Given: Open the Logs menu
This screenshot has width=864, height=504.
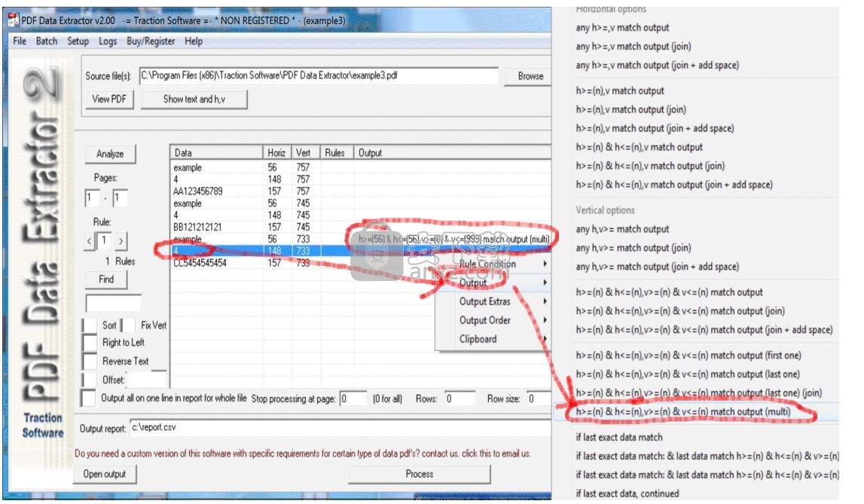Looking at the screenshot, I should coord(108,41).
